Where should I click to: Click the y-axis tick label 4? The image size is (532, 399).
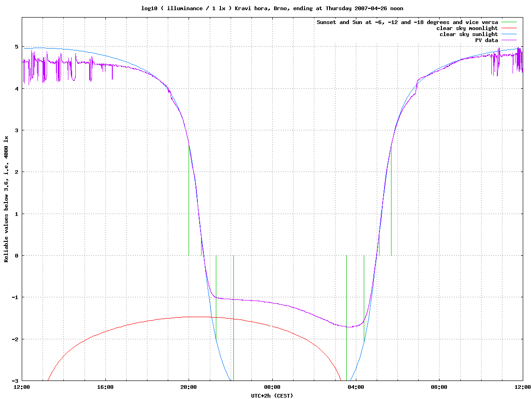(x=17, y=89)
